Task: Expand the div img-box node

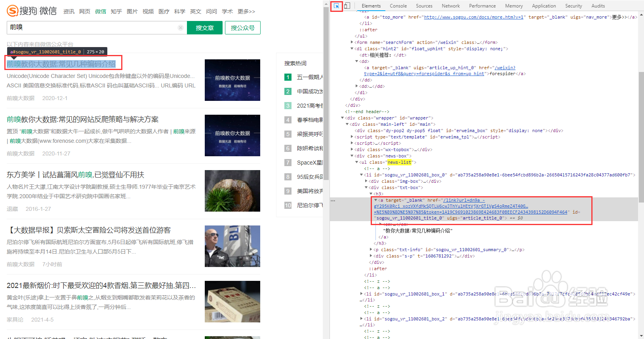Action: pos(366,181)
